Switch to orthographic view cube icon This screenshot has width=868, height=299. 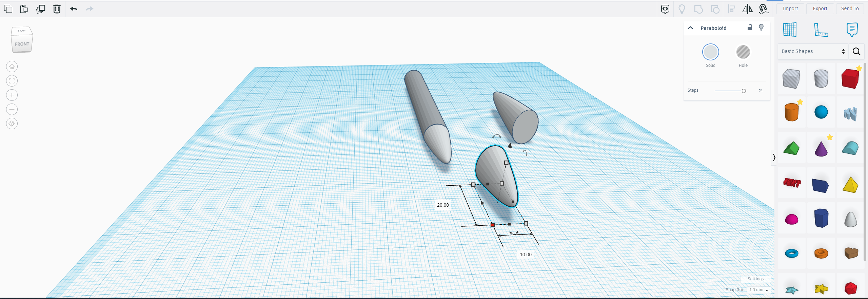click(12, 124)
